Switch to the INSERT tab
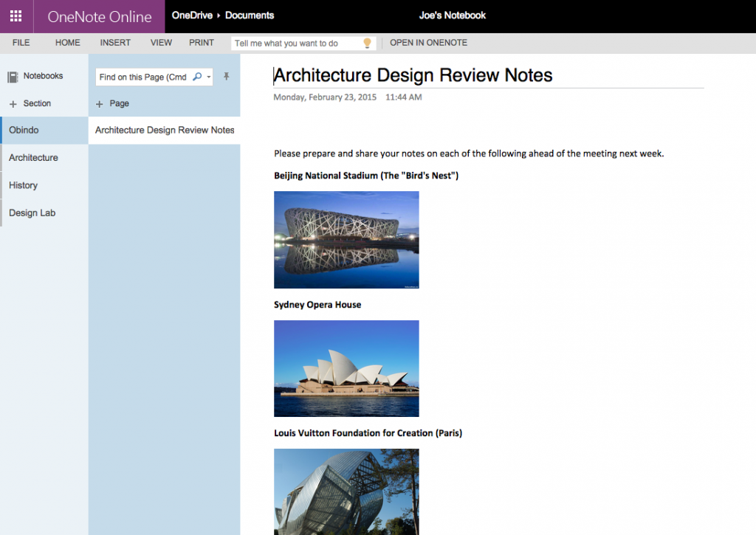Viewport: 756px width, 535px height. [x=115, y=43]
